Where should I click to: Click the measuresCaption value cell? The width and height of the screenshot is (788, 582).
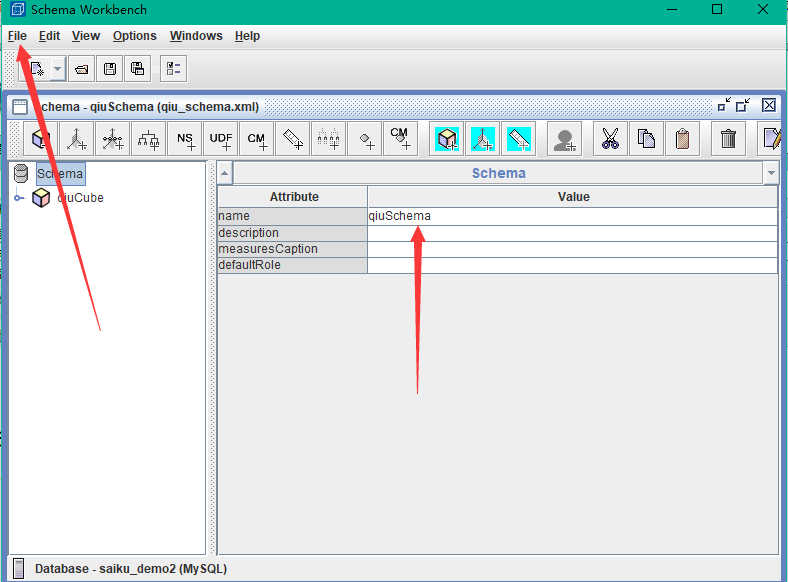(572, 249)
